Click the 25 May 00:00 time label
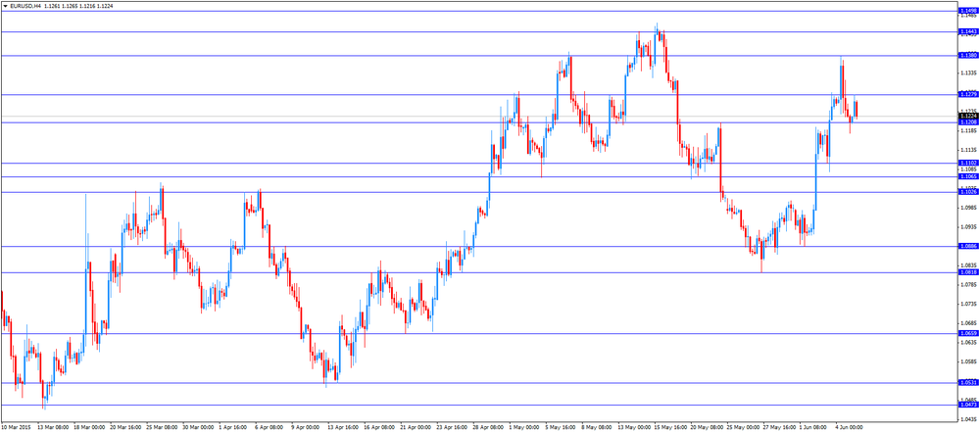The height and width of the screenshot is (432, 980). tap(743, 427)
